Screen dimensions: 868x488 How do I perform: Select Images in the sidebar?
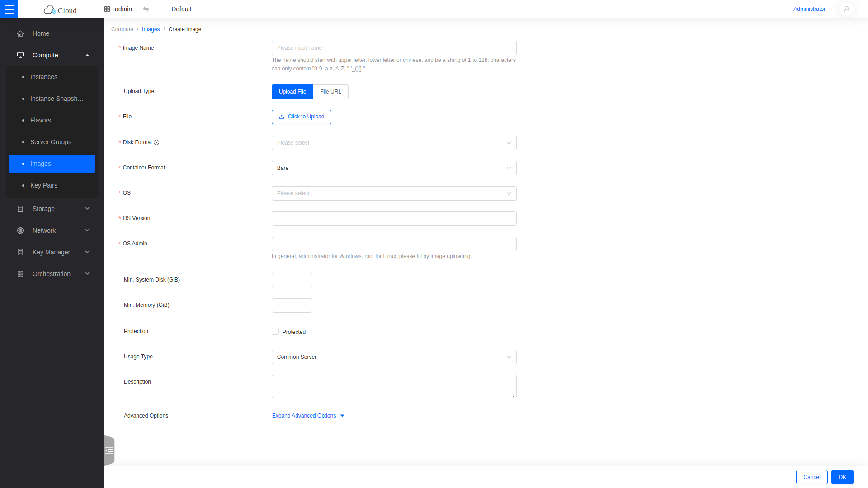pos(52,164)
